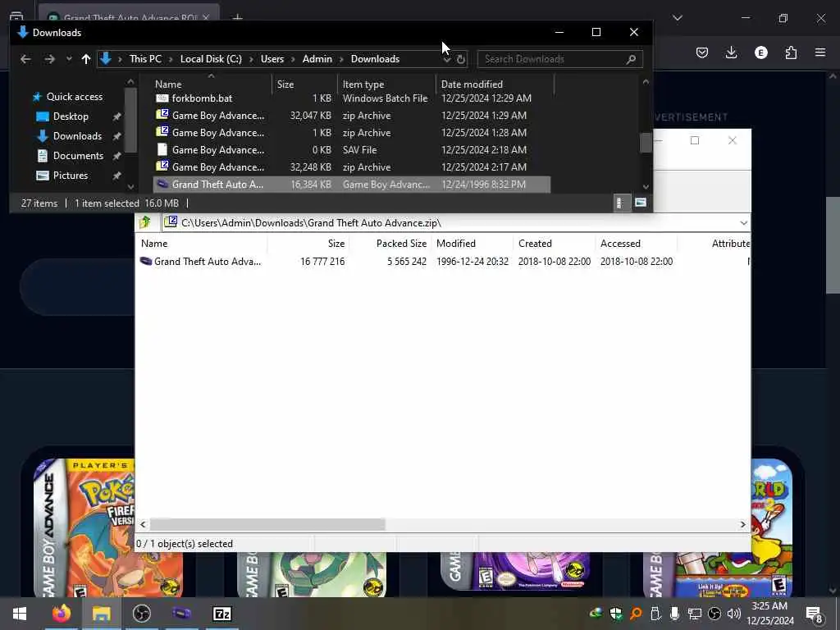Open the Firefox account icon
Screen dimensions: 840x630
pyautogui.click(x=760, y=52)
